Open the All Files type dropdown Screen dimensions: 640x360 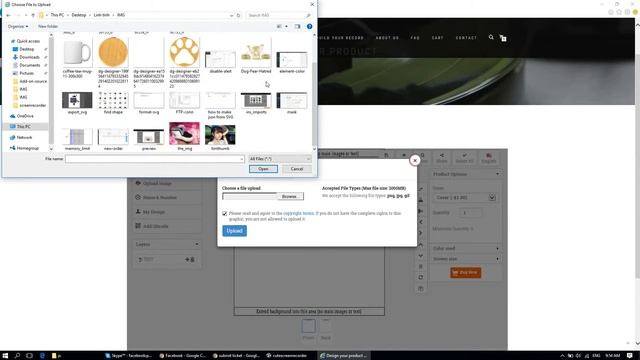280,159
